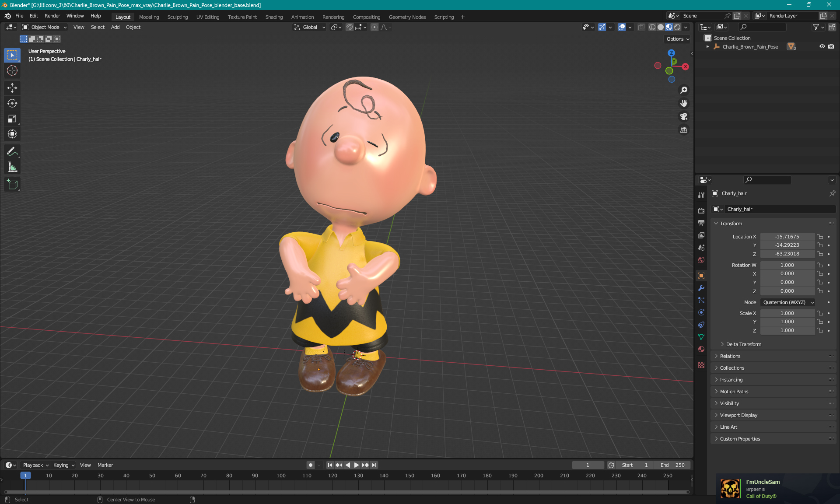Open the Object Data properties tab

pyautogui.click(x=701, y=337)
